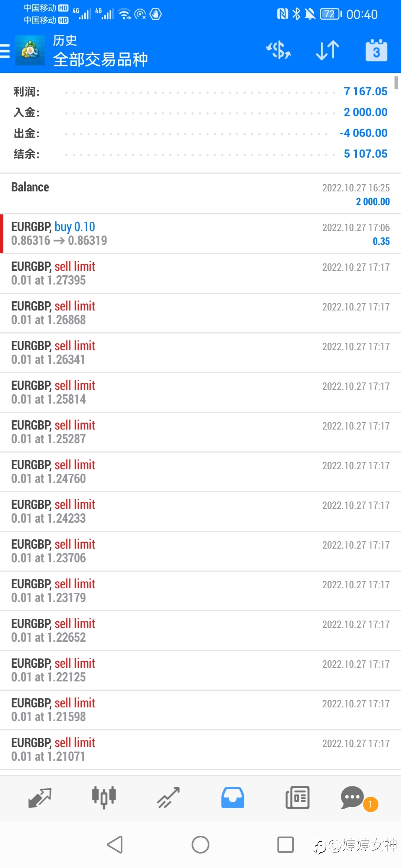Select sell limit order at 1.23179
This screenshot has height=868, width=401.
[200, 591]
